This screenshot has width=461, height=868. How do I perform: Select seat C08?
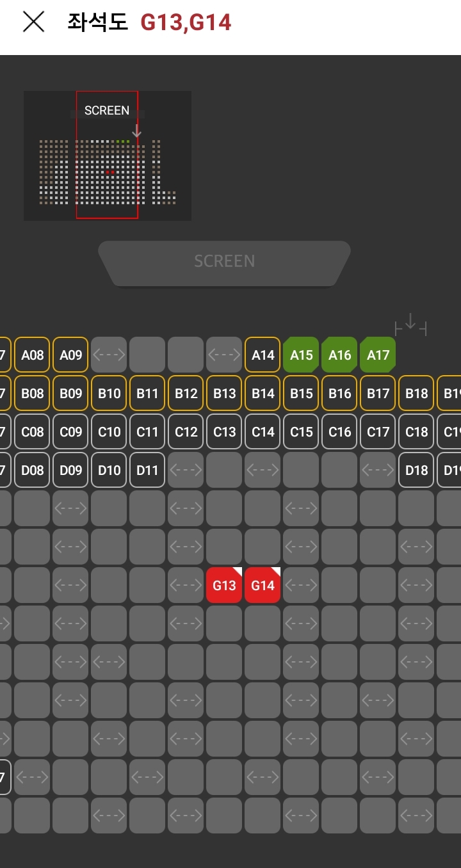tap(32, 431)
